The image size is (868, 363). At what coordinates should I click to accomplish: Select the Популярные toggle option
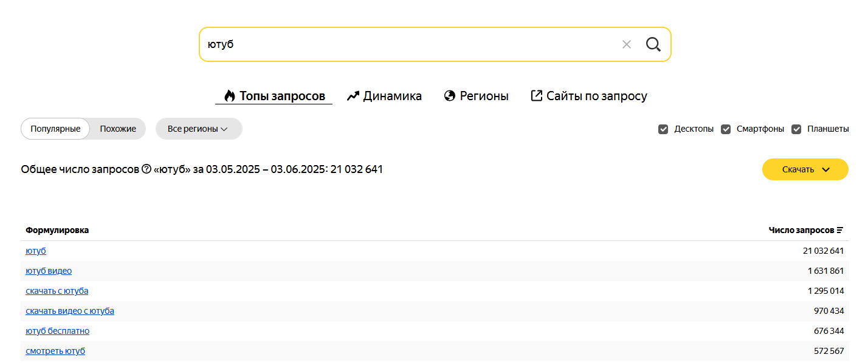point(55,129)
